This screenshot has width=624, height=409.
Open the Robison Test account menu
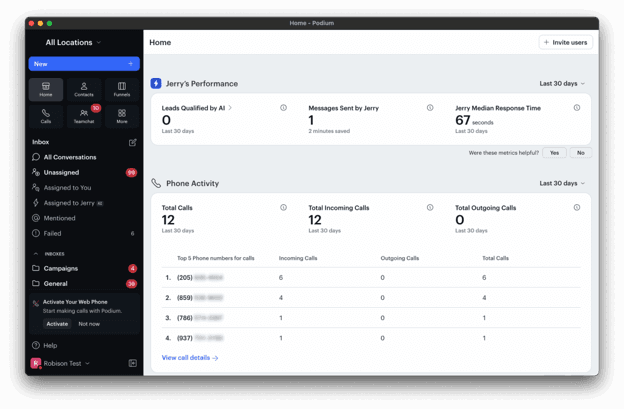click(60, 363)
